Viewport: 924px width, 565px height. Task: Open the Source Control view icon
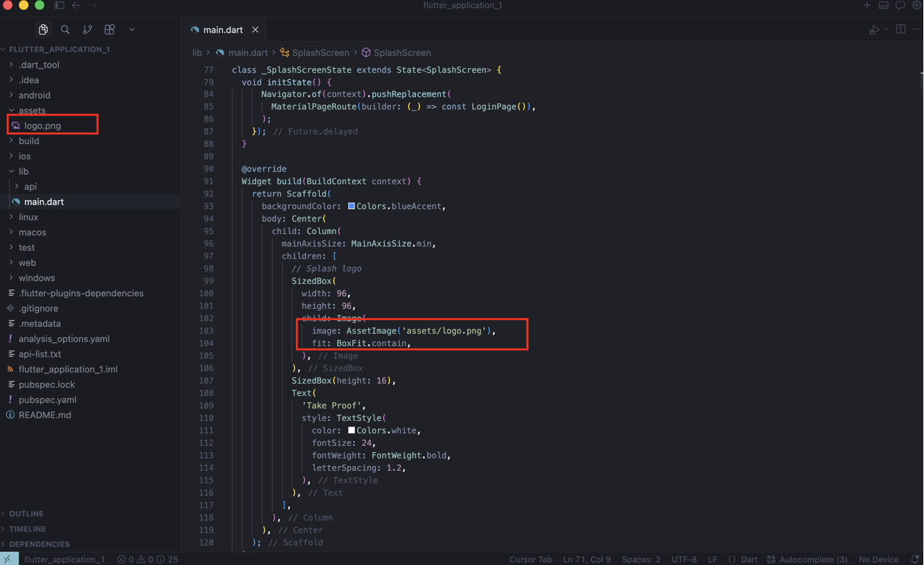(x=87, y=30)
